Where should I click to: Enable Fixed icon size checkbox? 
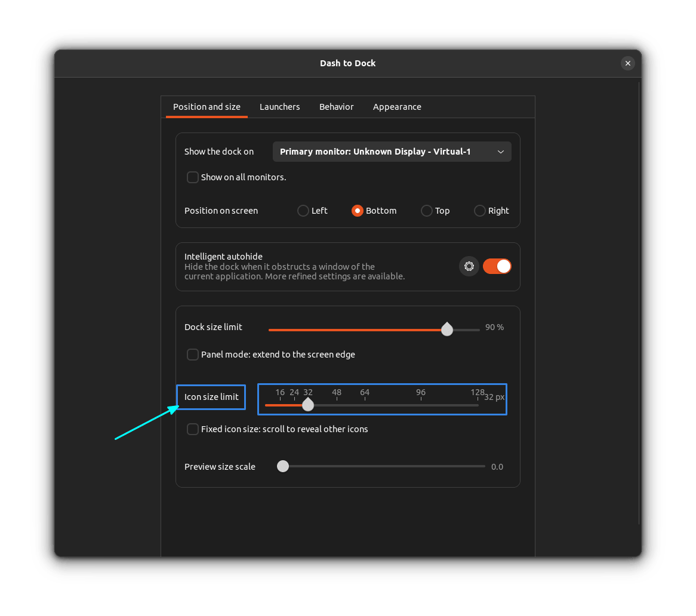[x=193, y=429]
